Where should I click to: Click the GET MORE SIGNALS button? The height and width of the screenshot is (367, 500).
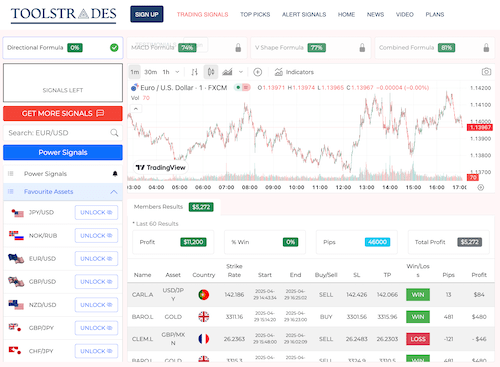[x=63, y=114]
